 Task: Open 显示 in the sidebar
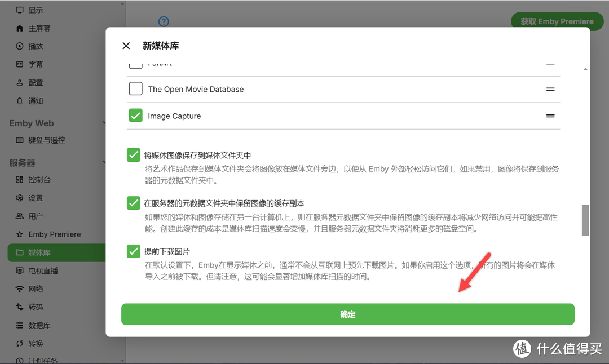click(36, 10)
